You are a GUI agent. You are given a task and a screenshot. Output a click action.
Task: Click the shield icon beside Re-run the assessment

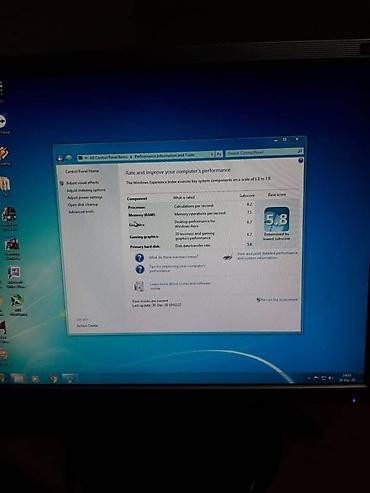pyautogui.click(x=258, y=300)
